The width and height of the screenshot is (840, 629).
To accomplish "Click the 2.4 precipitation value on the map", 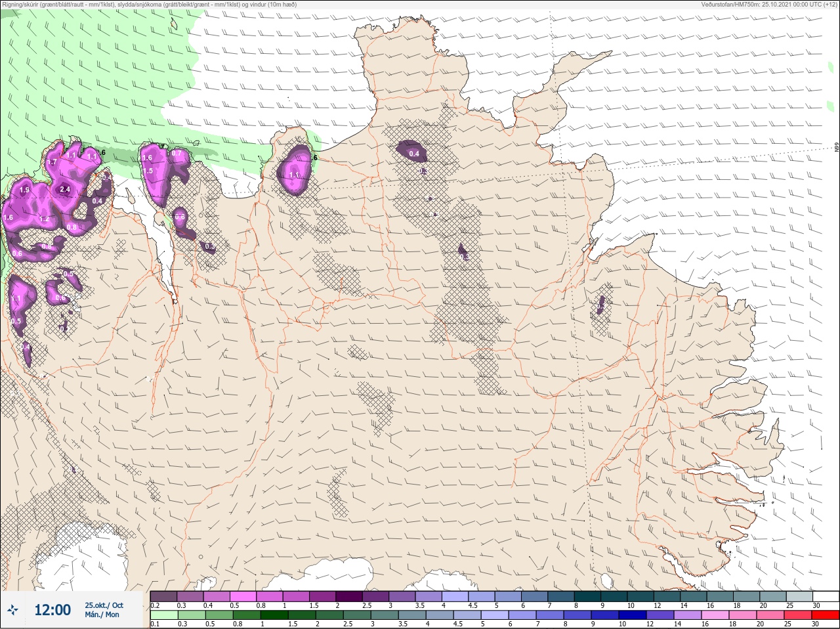I will click(x=64, y=190).
